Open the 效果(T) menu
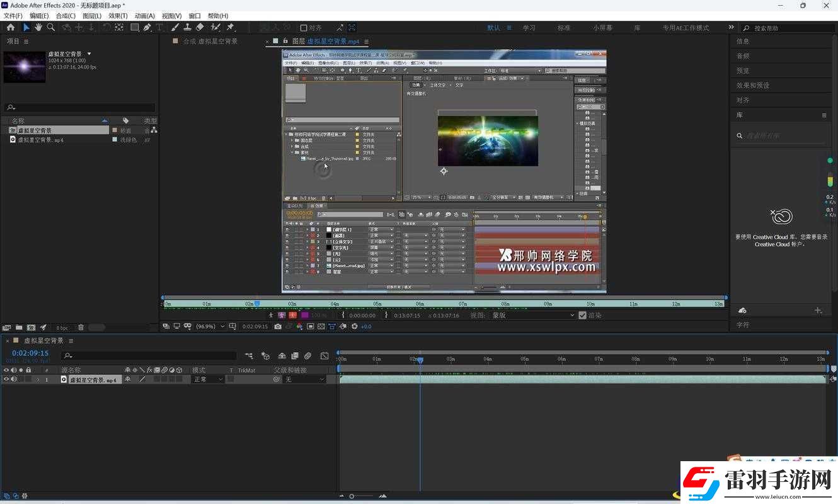Screen dimensions: 838x504 click(x=118, y=16)
